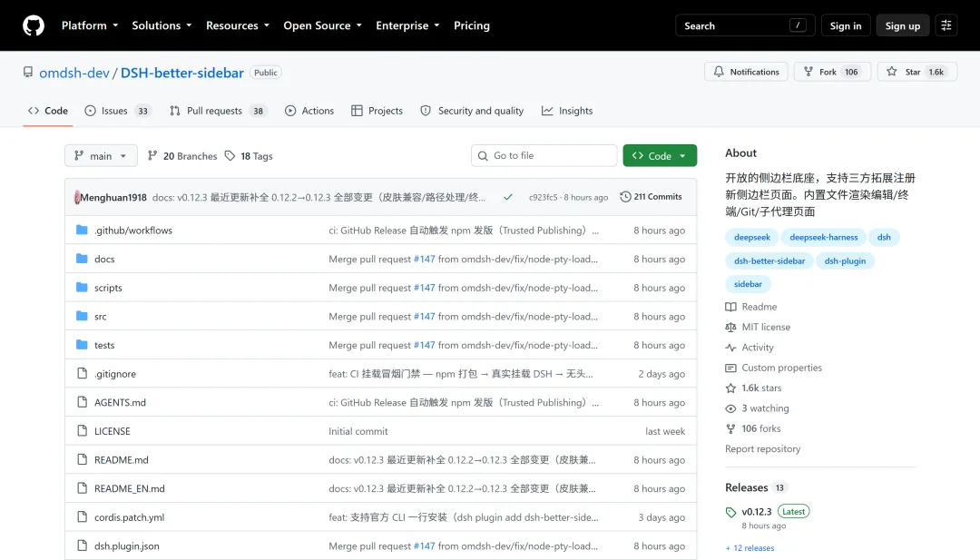The height and width of the screenshot is (560, 980).
Task: Click the .gitignore file icon
Action: (x=82, y=374)
